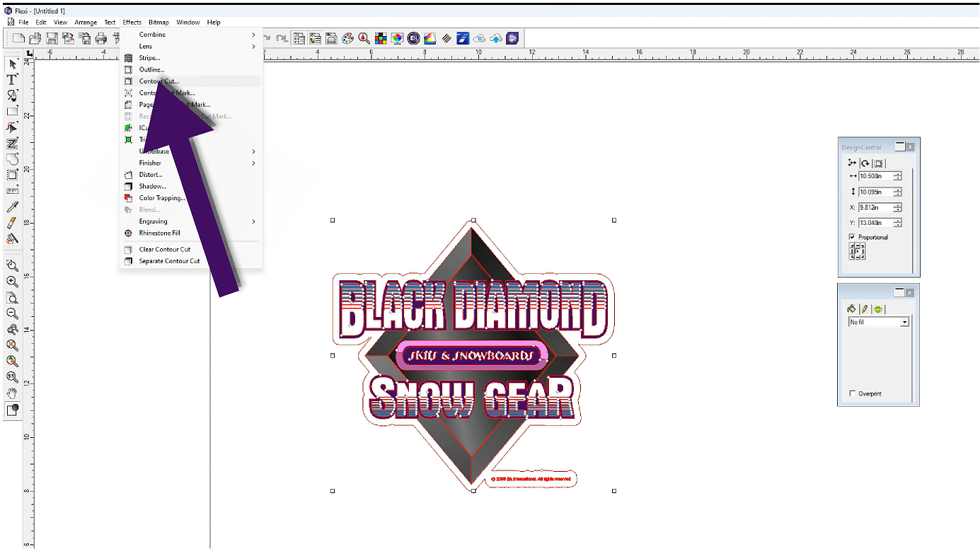Choose Contour Cut from Effects menu

coord(190,81)
